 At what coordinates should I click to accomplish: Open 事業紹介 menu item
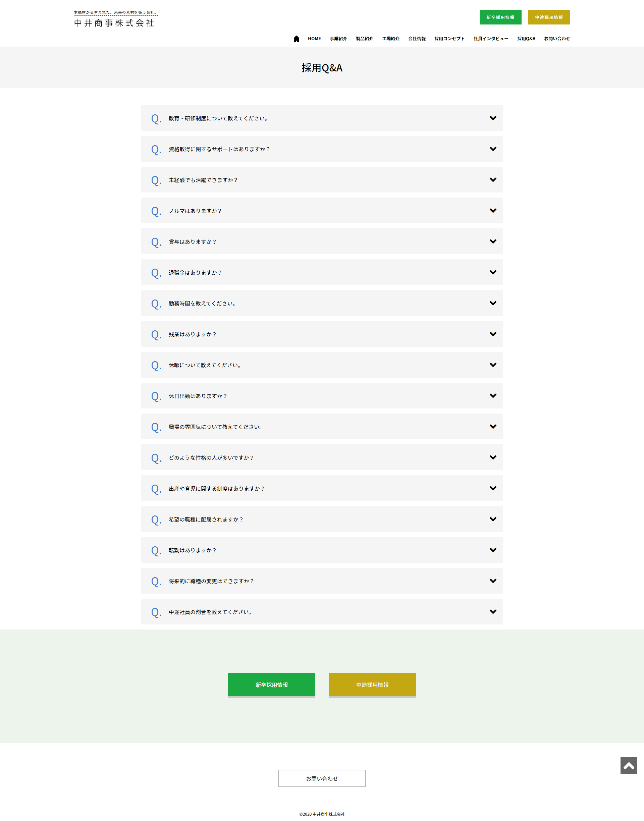[338, 39]
